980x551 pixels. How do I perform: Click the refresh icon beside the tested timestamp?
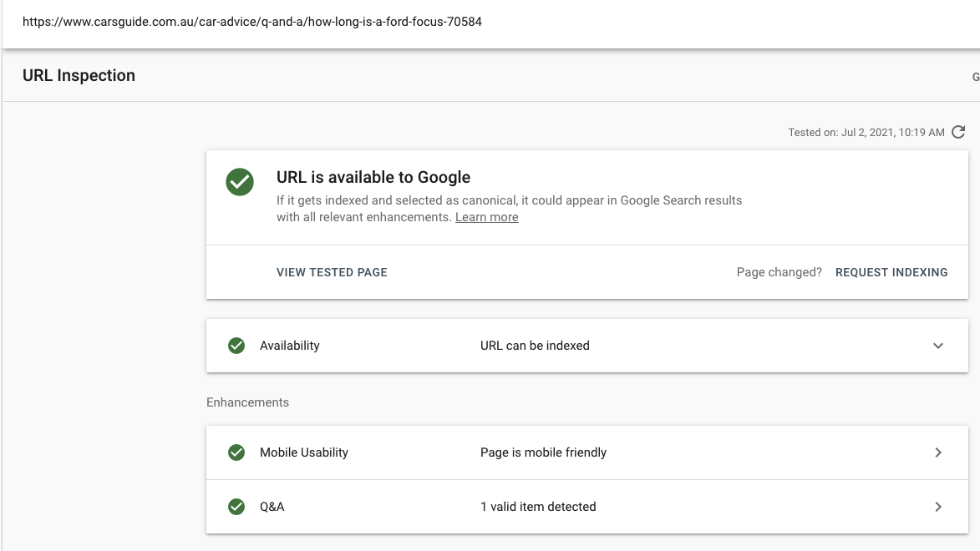click(958, 132)
